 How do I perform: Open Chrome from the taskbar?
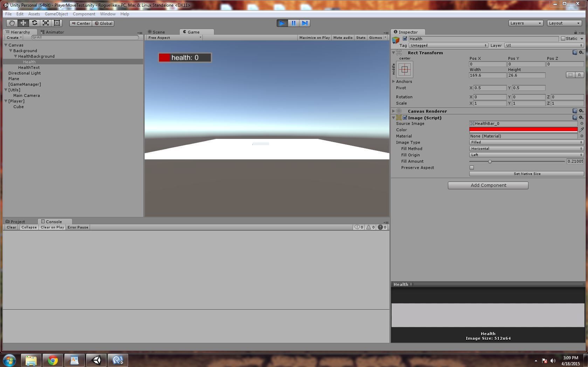click(53, 360)
